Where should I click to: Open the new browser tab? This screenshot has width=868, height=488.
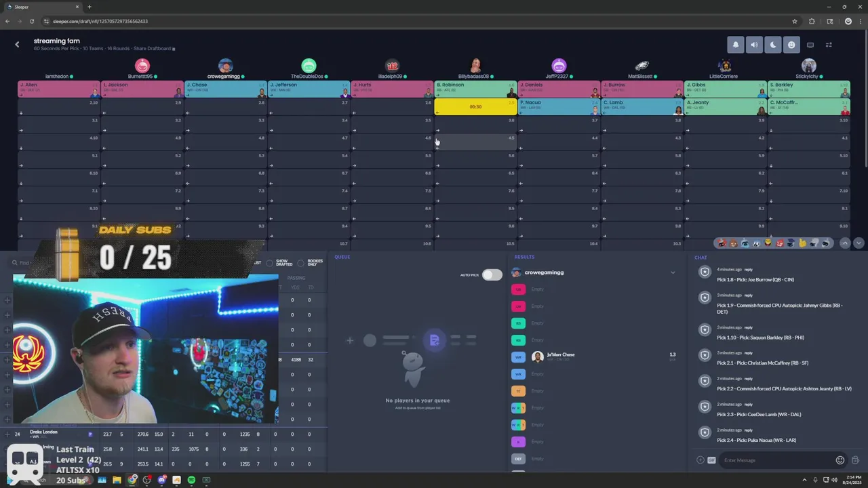[x=89, y=7]
